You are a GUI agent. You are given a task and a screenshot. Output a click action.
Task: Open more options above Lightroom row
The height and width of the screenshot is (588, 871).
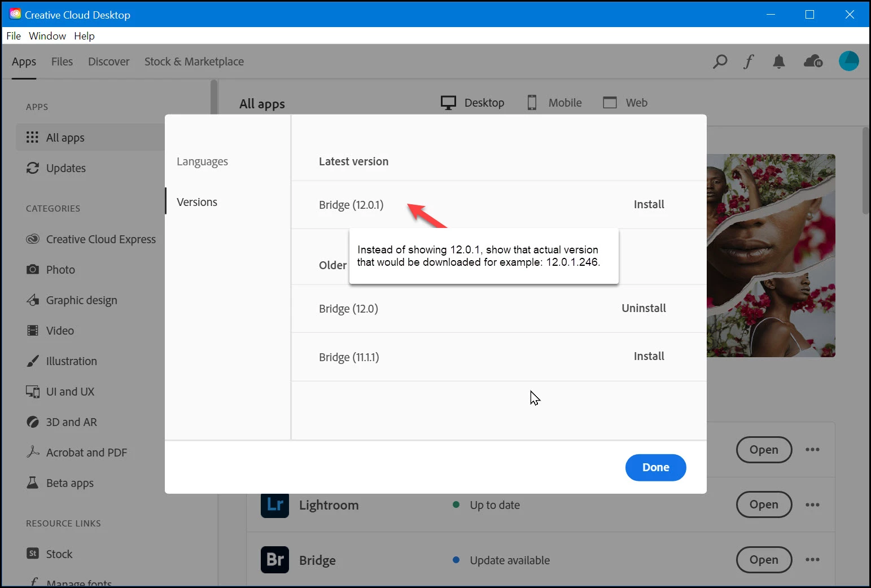tap(812, 450)
